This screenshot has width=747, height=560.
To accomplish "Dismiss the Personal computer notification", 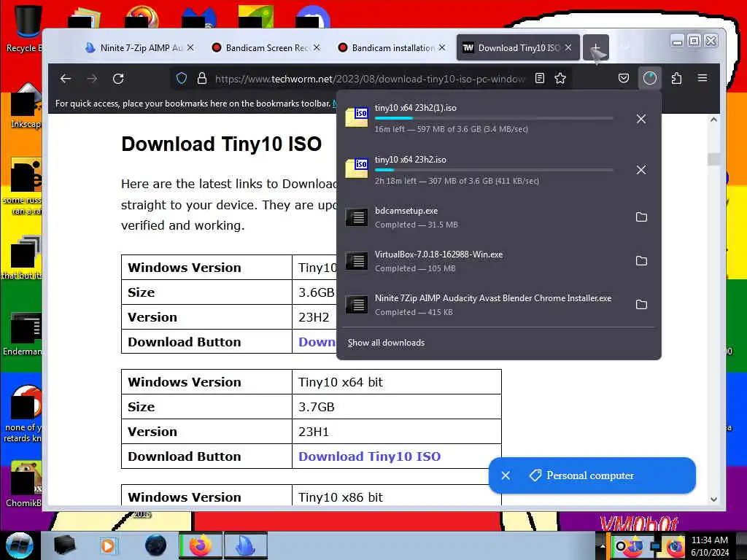I will point(506,475).
